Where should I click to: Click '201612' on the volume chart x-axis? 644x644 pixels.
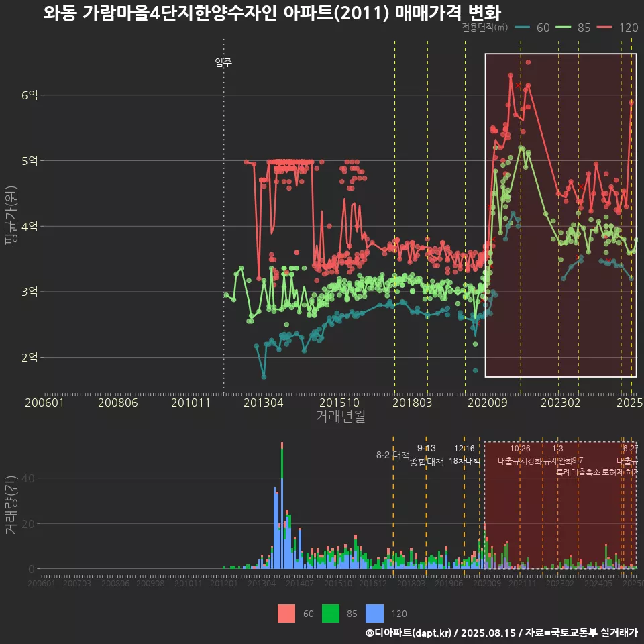pyautogui.click(x=373, y=583)
